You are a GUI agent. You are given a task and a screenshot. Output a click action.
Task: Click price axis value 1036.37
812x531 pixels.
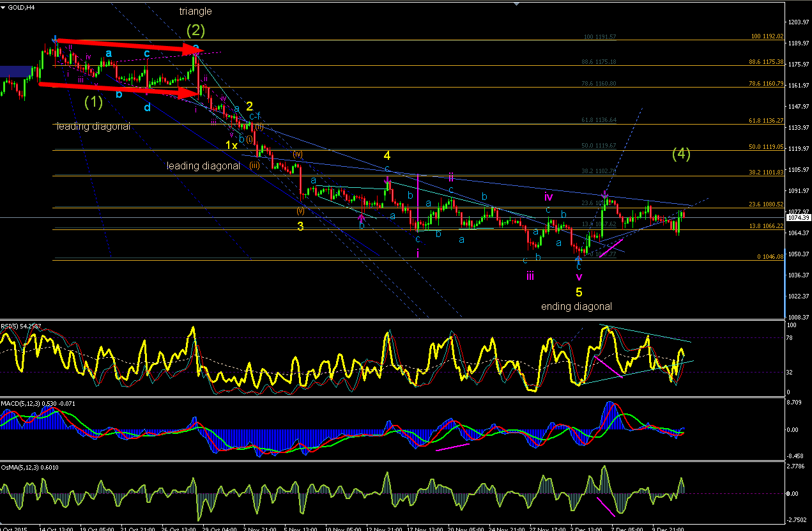799,275
